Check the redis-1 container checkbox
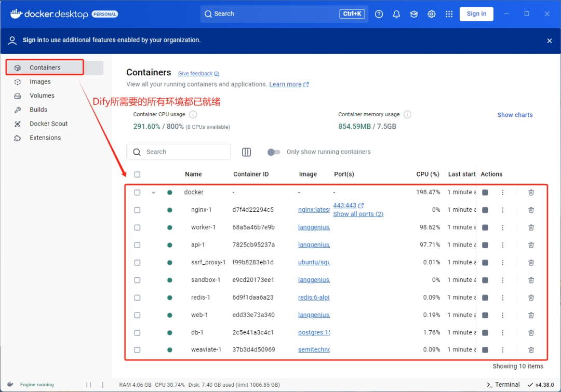This screenshot has height=392, width=561. 137,298
